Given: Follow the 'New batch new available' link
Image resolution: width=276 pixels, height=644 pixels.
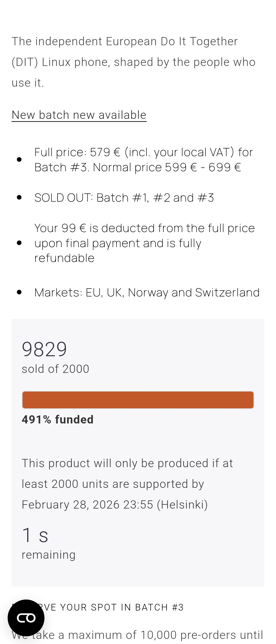Looking at the screenshot, I should pos(79,115).
